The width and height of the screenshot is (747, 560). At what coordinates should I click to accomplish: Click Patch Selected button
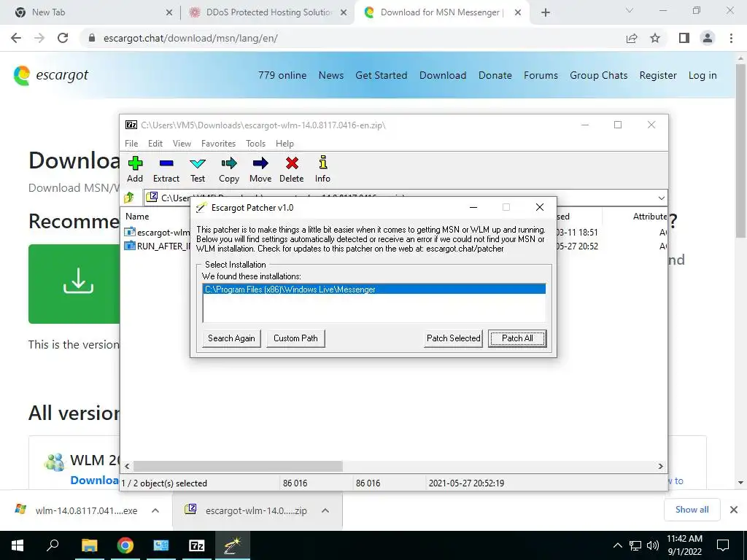(x=453, y=338)
